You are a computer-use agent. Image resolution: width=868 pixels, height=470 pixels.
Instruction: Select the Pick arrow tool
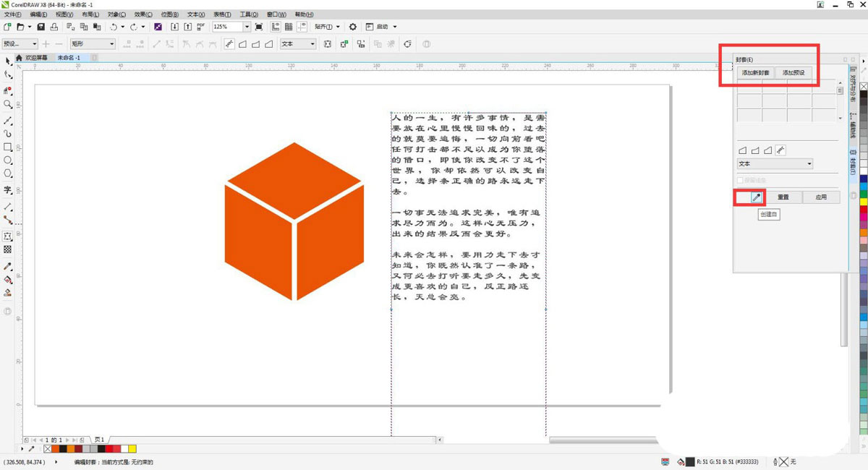click(x=8, y=62)
